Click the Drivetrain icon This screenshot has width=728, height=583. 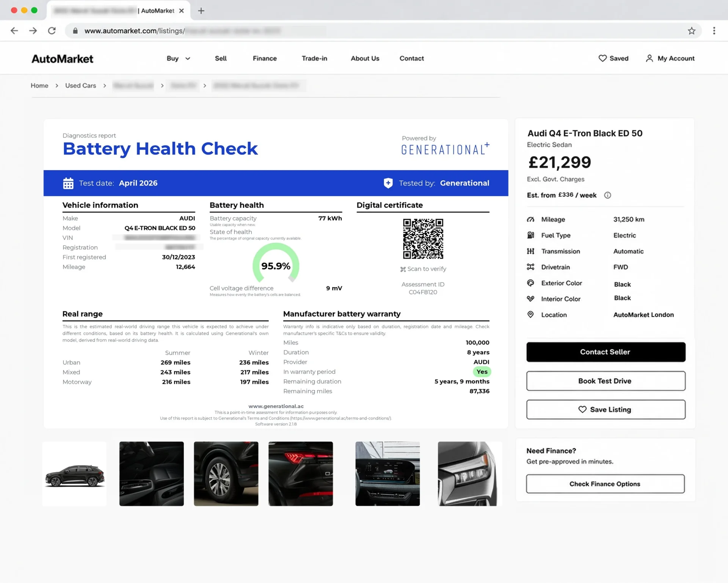pos(530,267)
